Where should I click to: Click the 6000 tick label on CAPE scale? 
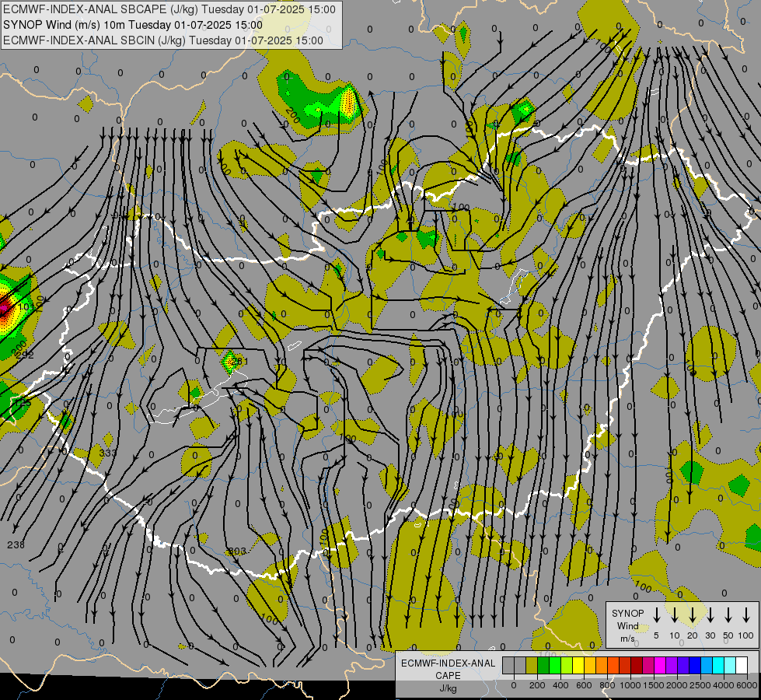point(747,685)
